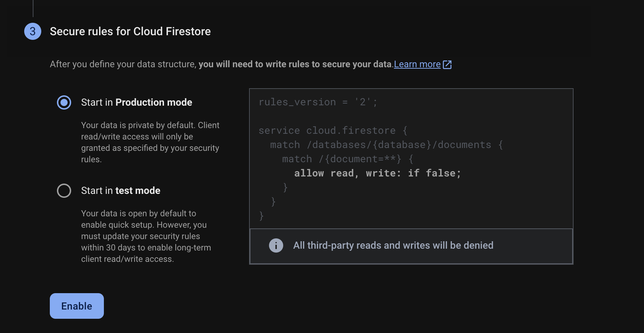Select the test mode radio button
Screen dimensions: 644x333
tap(64, 191)
